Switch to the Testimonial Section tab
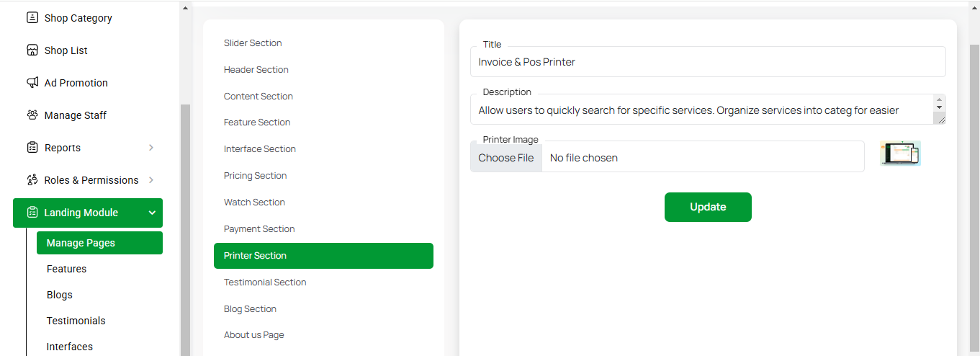The image size is (980, 356). (265, 282)
